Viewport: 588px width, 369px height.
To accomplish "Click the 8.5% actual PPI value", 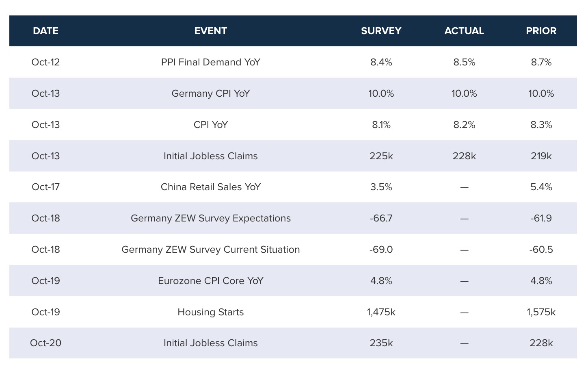I will point(464,62).
